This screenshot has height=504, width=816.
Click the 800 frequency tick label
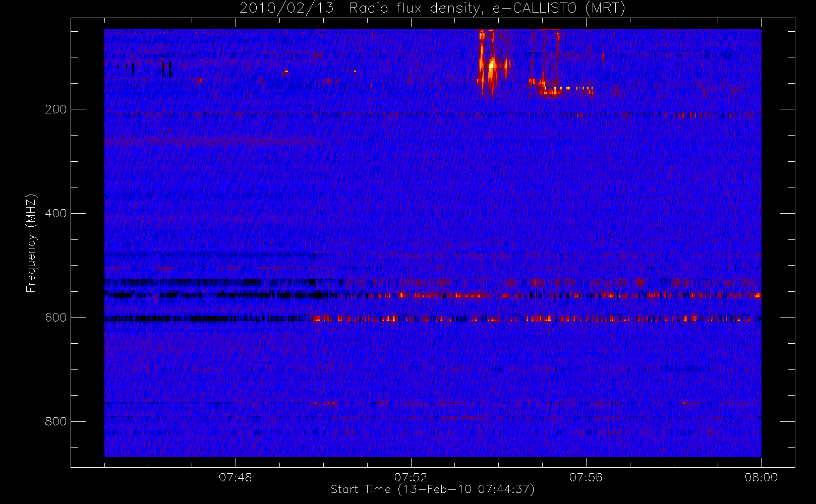[55, 421]
